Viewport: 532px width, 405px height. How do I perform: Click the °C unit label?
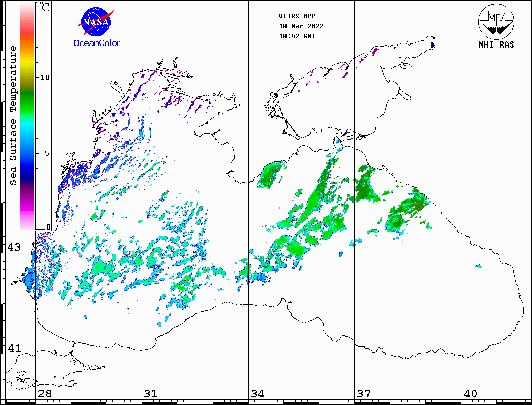(45, 7)
